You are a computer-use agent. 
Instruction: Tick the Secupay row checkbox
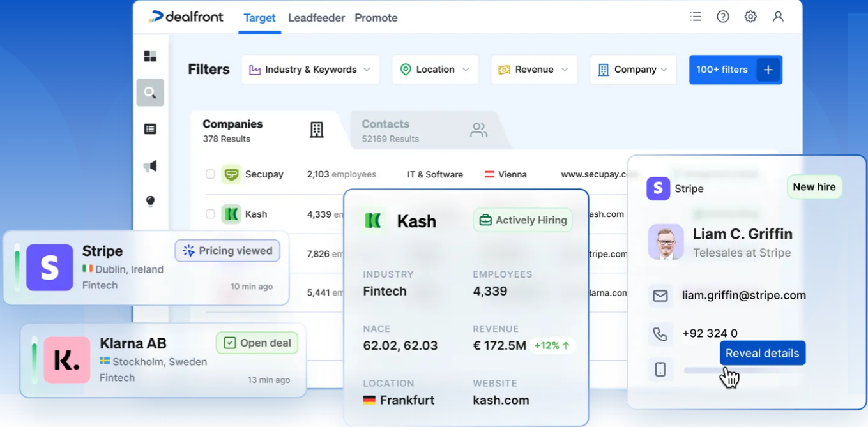[x=210, y=174]
